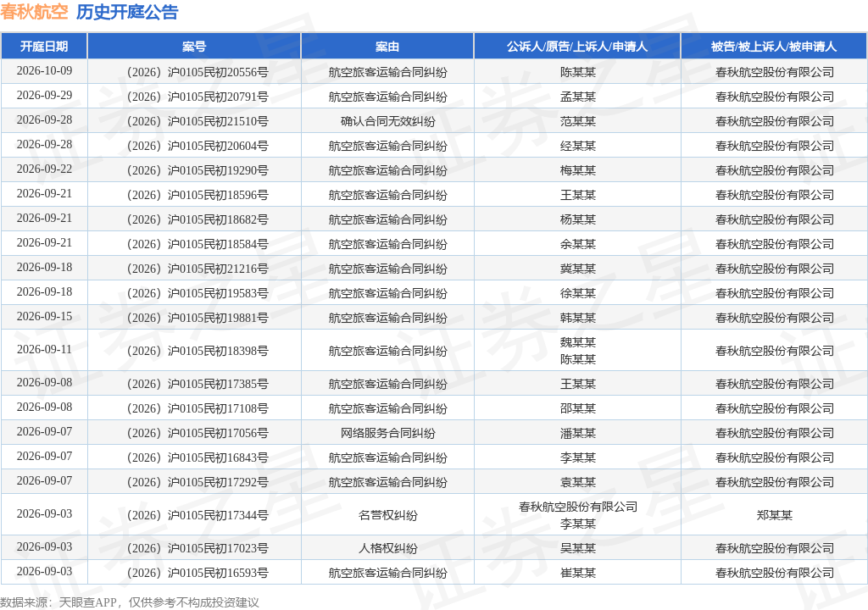The width and height of the screenshot is (868, 610).
Task: Select plaintiff 魏某某 cell
Action: (x=578, y=342)
